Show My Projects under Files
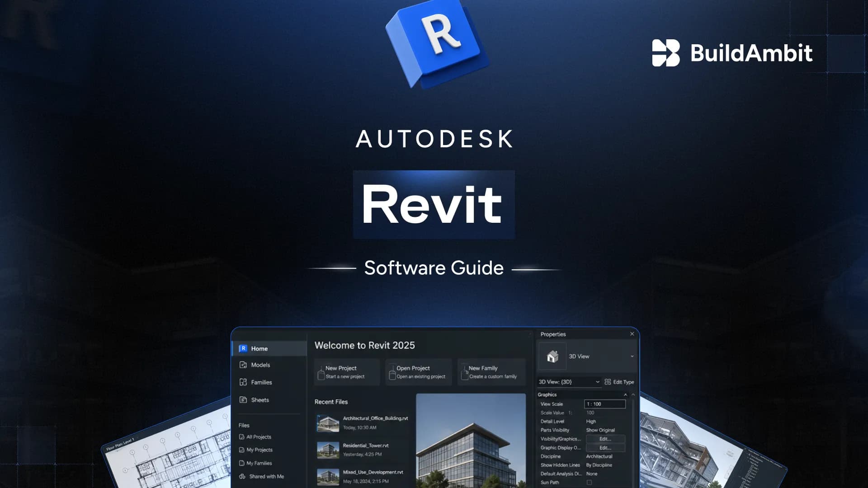 pos(255,450)
